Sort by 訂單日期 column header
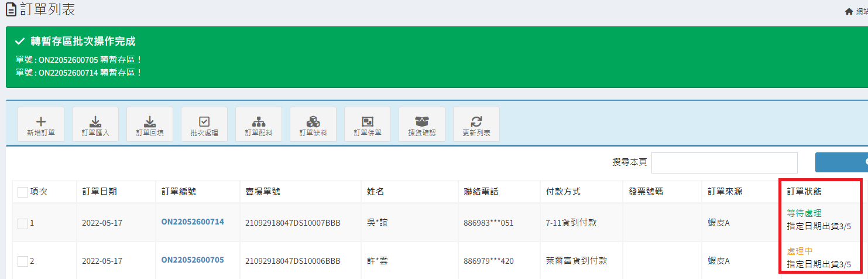 click(x=100, y=192)
